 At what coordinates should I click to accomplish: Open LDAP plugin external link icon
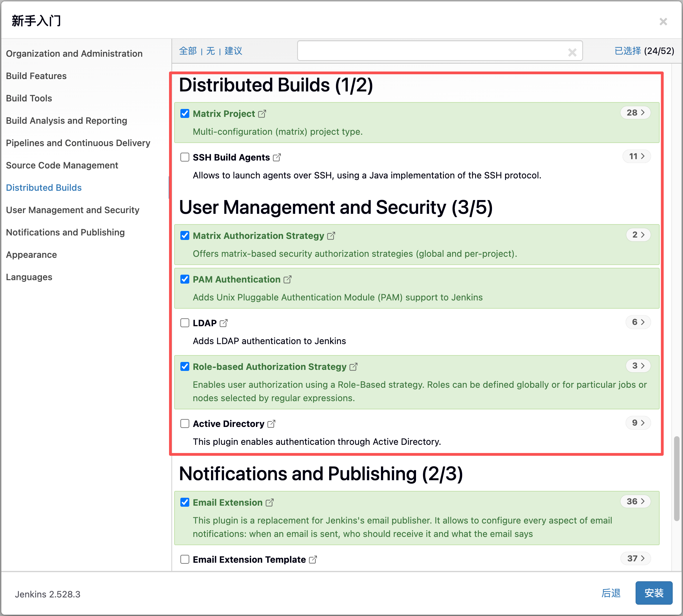[223, 323]
